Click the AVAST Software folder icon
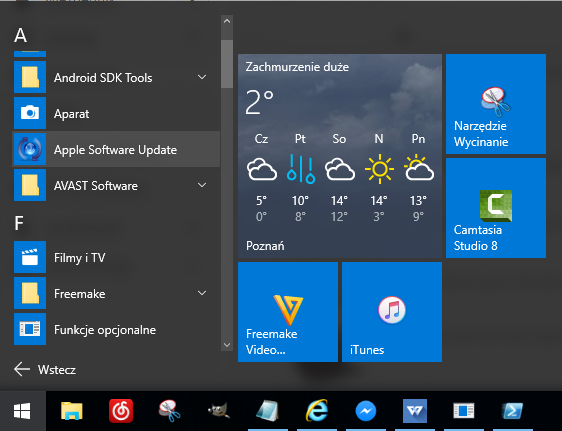 tap(30, 185)
